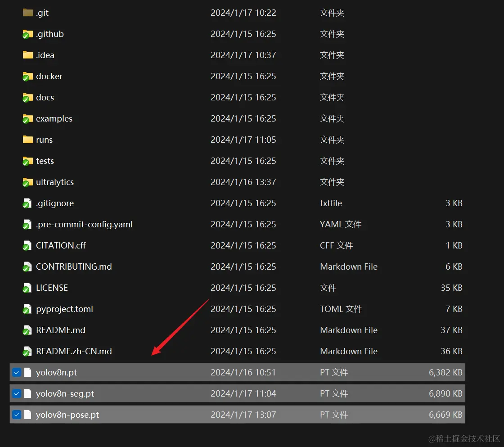This screenshot has width=504, height=447.
Task: Click the txtfile type label
Action: (x=331, y=203)
